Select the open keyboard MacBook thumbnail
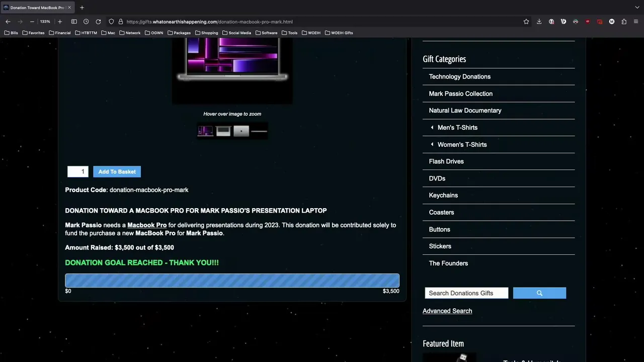The height and width of the screenshot is (362, 644). 223,131
